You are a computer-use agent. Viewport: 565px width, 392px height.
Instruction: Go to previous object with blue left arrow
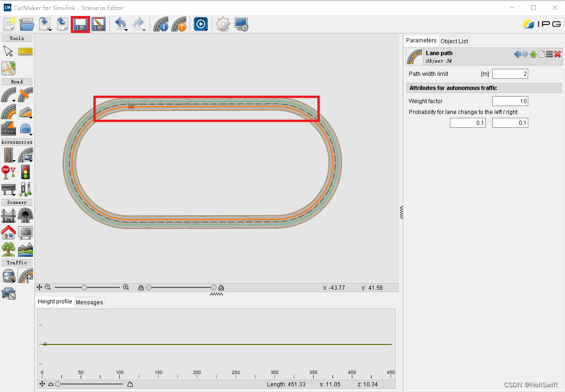pos(517,54)
